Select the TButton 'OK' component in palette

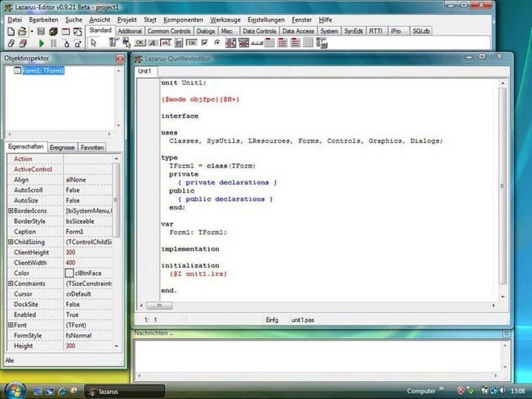coord(139,43)
